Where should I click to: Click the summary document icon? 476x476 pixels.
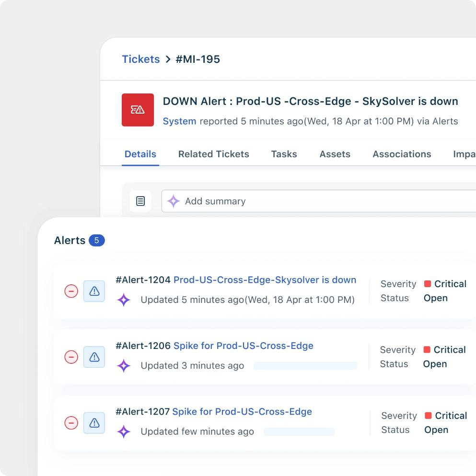point(140,201)
